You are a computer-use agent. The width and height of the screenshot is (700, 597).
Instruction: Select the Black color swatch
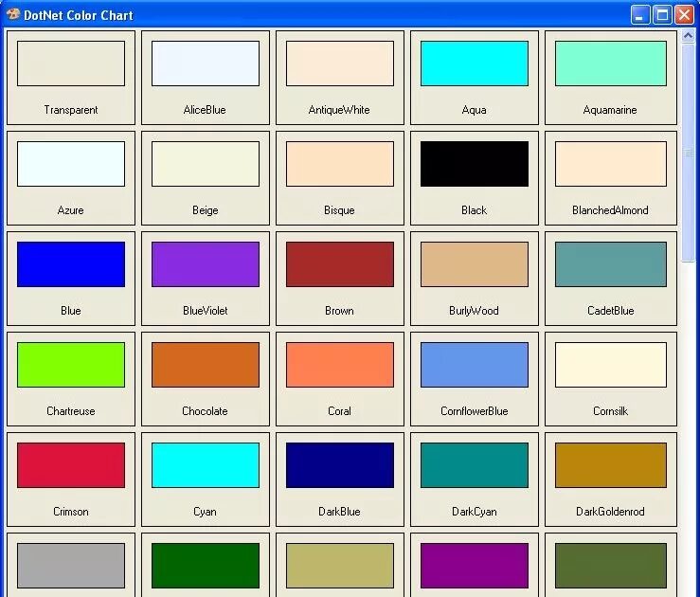[x=475, y=164]
